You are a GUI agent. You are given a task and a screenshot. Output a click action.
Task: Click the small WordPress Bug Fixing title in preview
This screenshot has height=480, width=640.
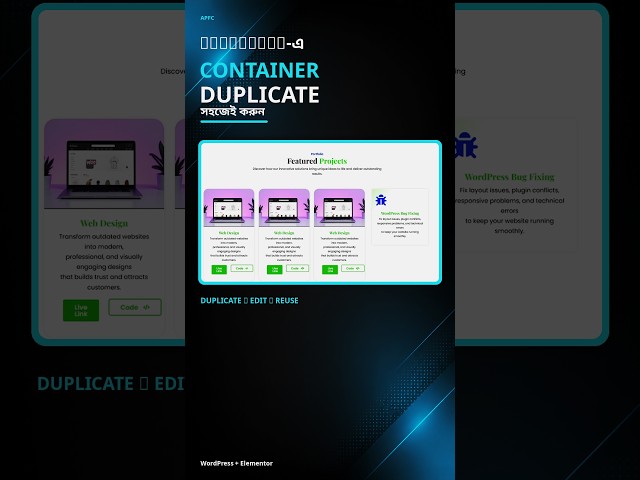tap(400, 213)
